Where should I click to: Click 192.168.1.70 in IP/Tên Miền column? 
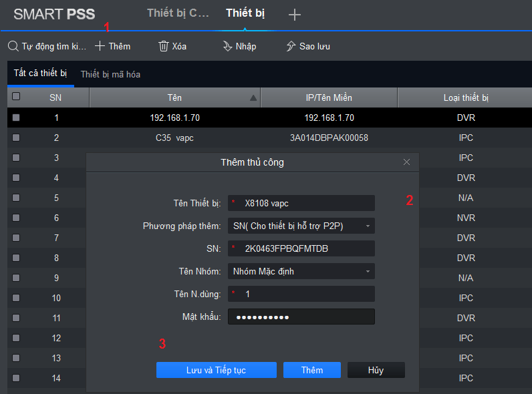pos(329,118)
